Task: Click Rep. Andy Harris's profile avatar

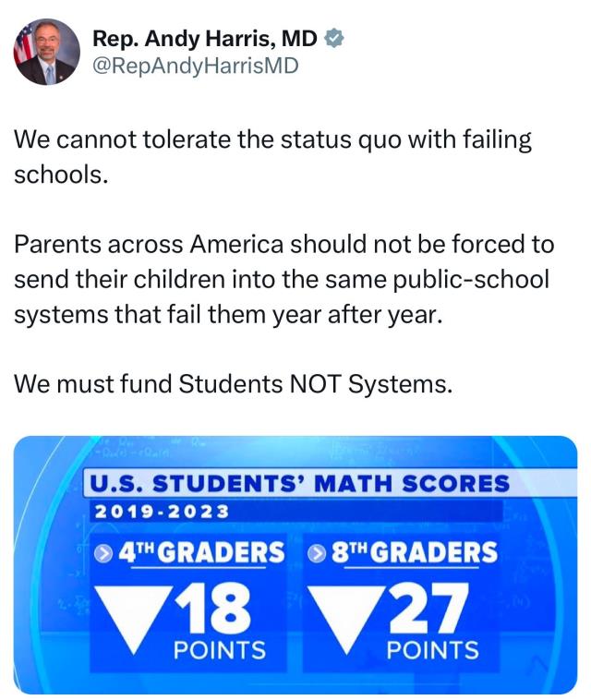Action: (x=46, y=52)
